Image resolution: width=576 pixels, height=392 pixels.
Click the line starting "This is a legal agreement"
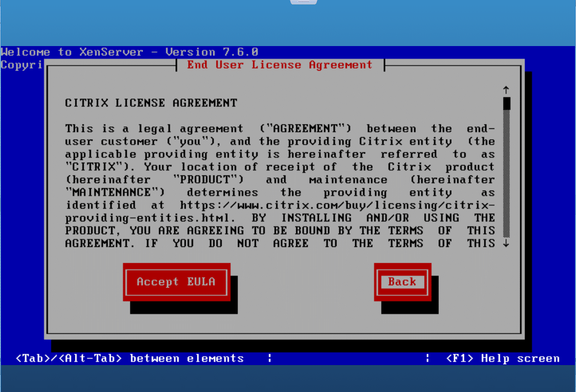[280, 128]
